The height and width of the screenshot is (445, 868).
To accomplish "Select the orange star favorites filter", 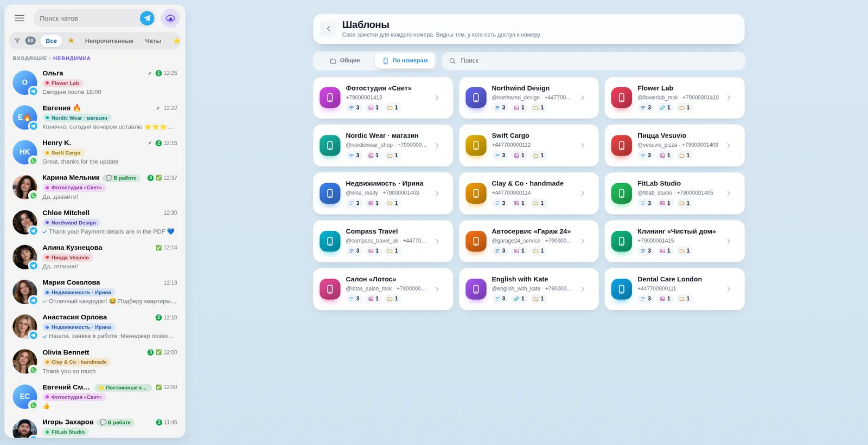I will [x=71, y=41].
